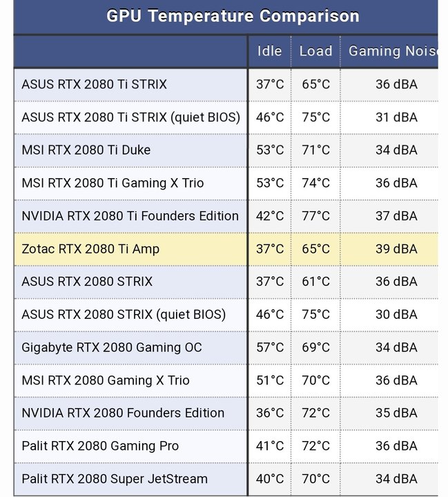Click the Idle column header
Viewport: 448px width, 497px height.
tap(269, 51)
